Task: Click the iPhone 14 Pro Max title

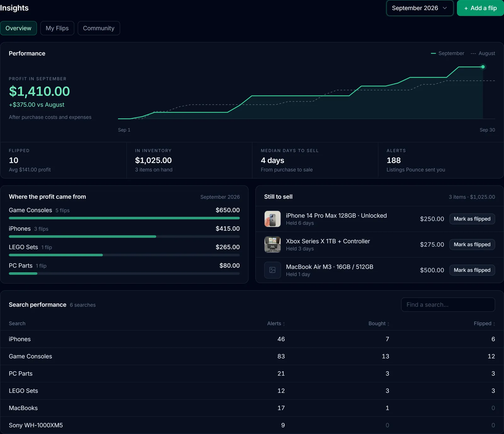Action: point(336,216)
